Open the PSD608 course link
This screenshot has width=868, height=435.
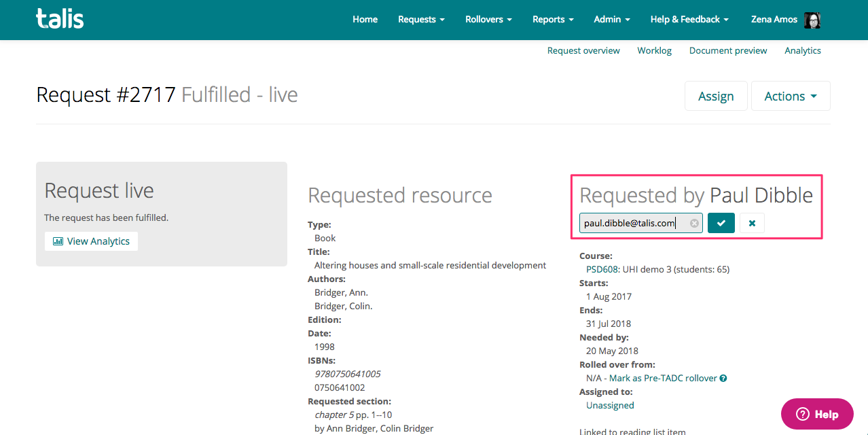coord(602,269)
